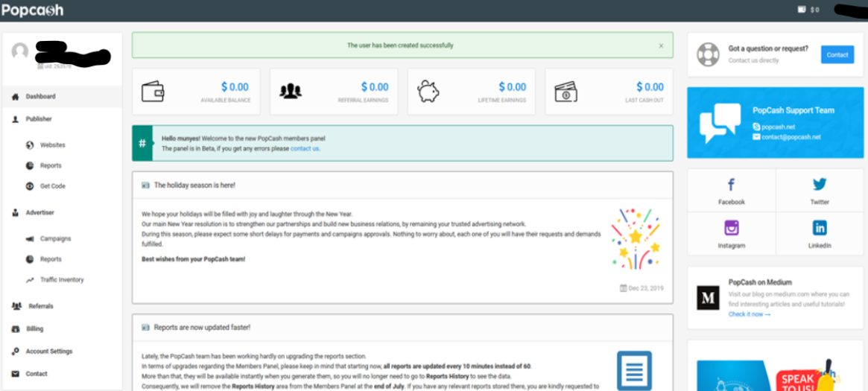Click the Referral Earnings people icon
The height and width of the screenshot is (391, 868).
coord(290,92)
